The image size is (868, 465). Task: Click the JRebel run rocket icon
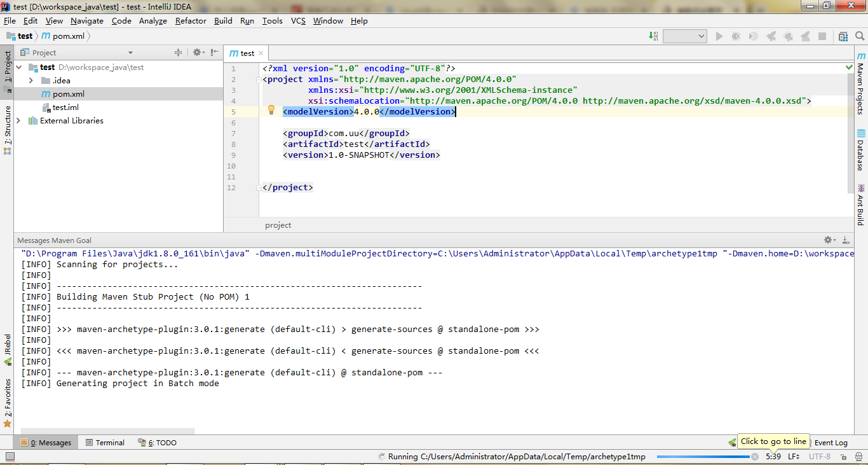(771, 36)
